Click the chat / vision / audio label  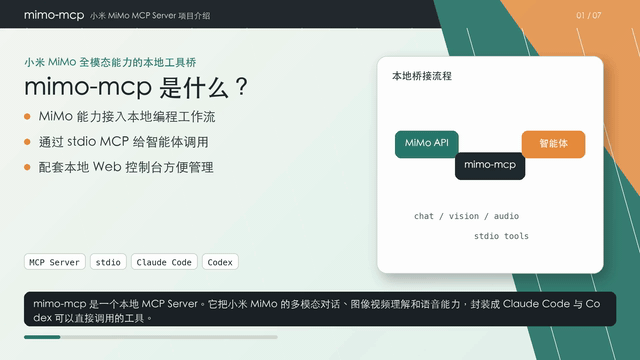(467, 216)
